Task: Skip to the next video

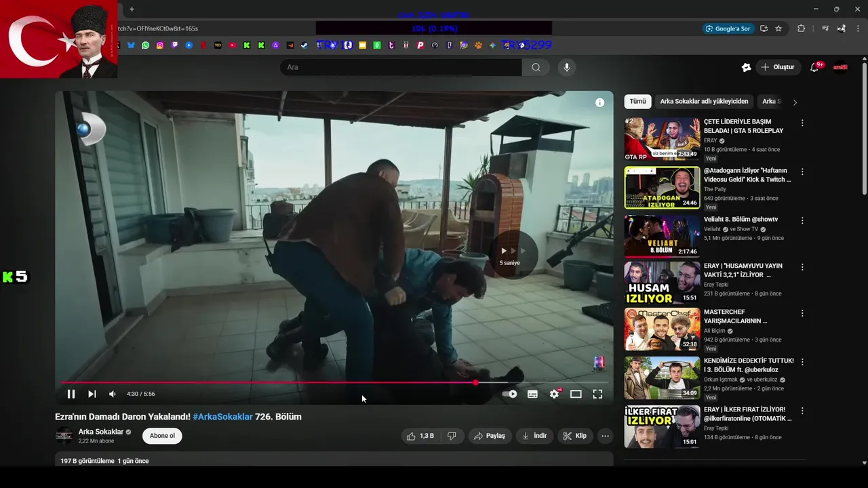Action: (92, 394)
